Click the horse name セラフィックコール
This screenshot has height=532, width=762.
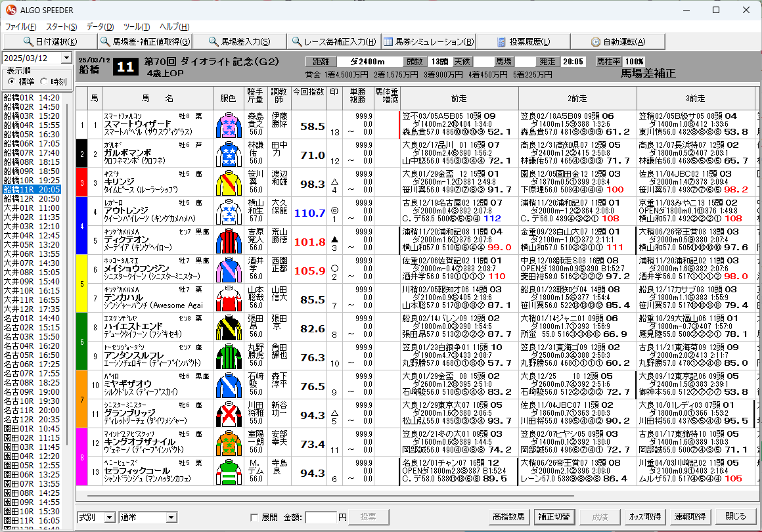tap(137, 471)
